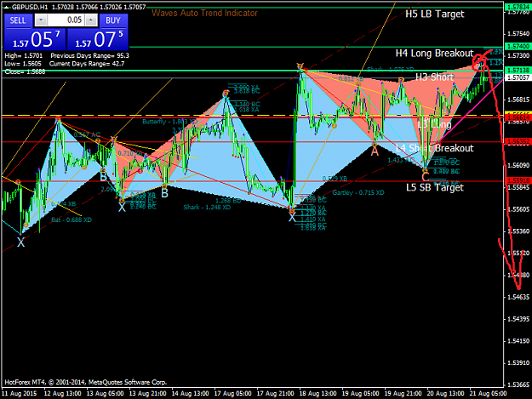Click the GBPUSD,H1 chart title
532x399 pixels.
click(30, 7)
